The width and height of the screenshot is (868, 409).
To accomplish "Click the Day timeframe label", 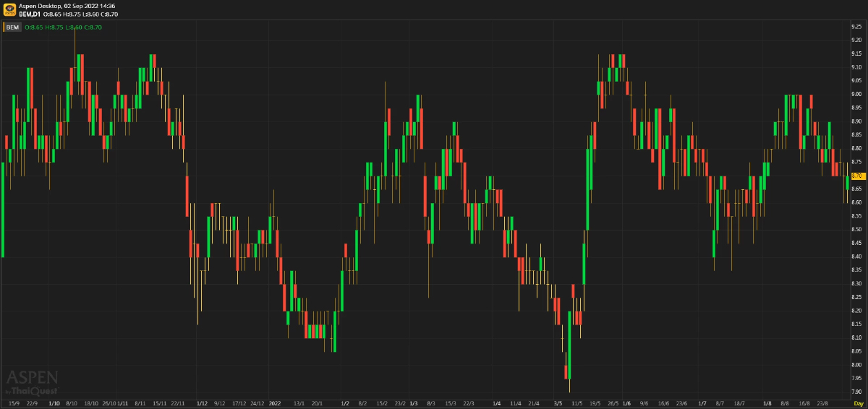I will click(858, 402).
